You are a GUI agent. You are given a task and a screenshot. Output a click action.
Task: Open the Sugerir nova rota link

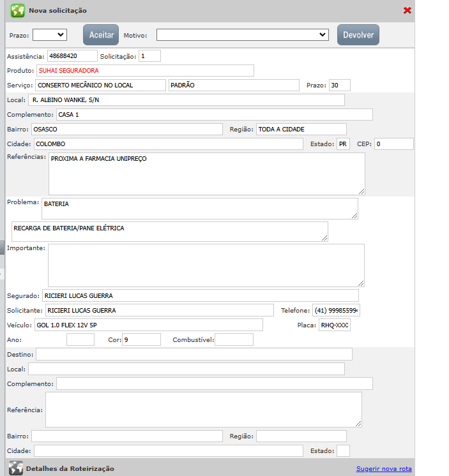[384, 469]
